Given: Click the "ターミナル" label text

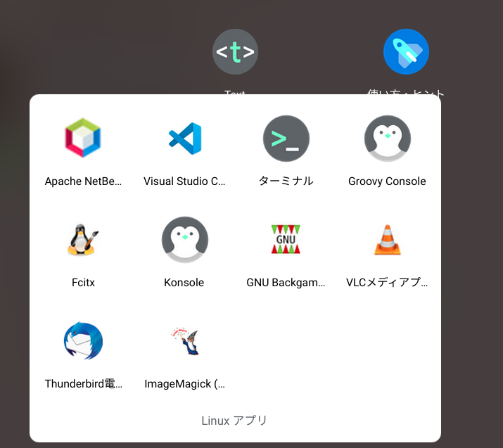Looking at the screenshot, I should 286,181.
